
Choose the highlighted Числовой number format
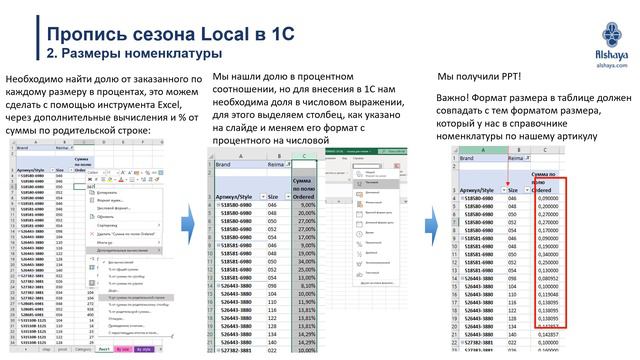[x=376, y=184]
